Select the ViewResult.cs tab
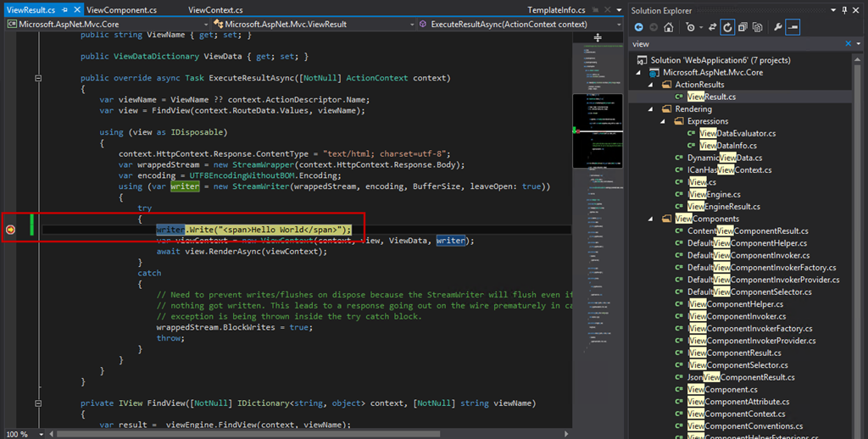The width and height of the screenshot is (868, 439). click(x=31, y=10)
